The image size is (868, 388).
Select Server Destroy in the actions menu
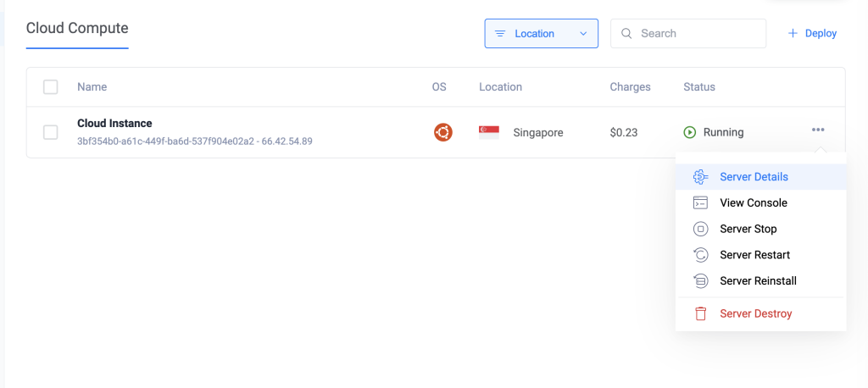point(755,314)
